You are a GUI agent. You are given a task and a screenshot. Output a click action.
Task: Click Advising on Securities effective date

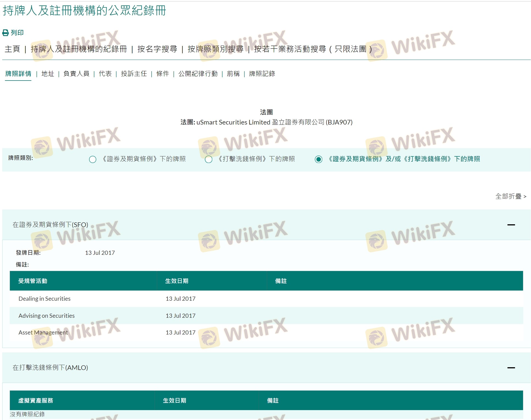tap(181, 316)
